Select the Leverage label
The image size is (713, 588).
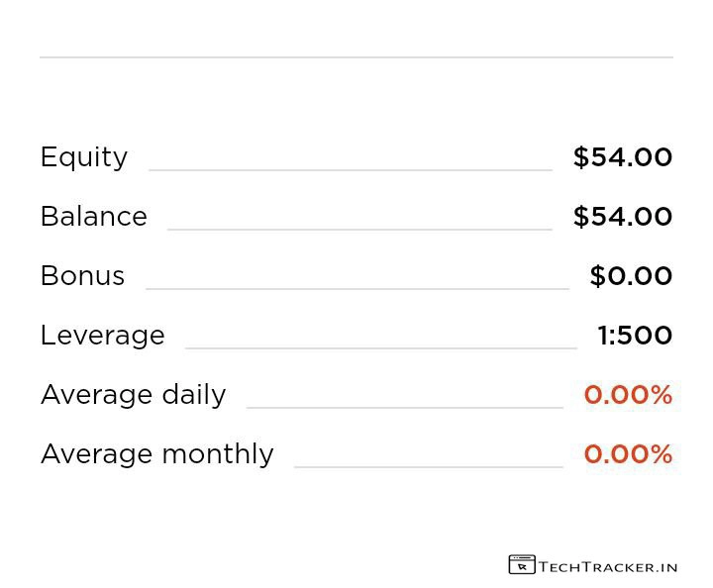click(102, 336)
